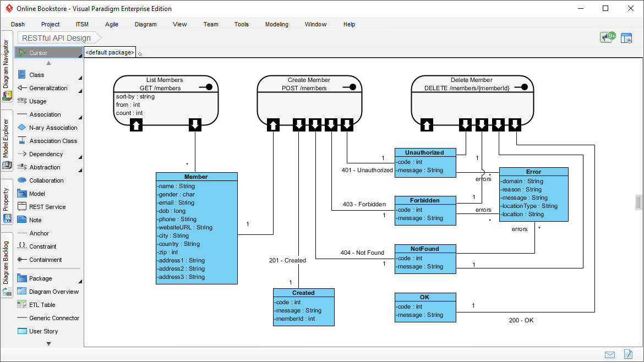Open the Modeling menu

276,24
